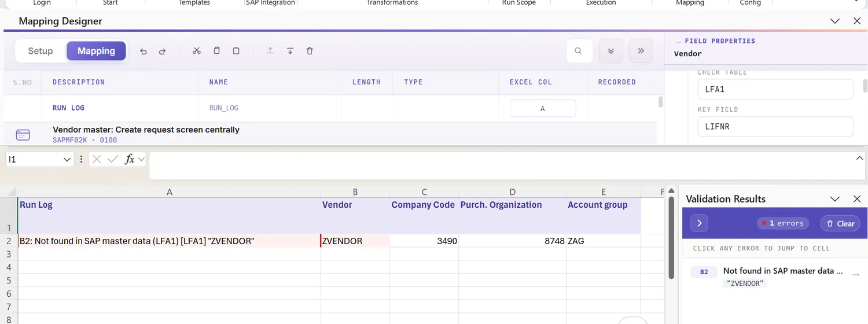The image size is (868, 324).
Task: Click the undo arrow icon in Mapping Designer
Action: (x=144, y=51)
